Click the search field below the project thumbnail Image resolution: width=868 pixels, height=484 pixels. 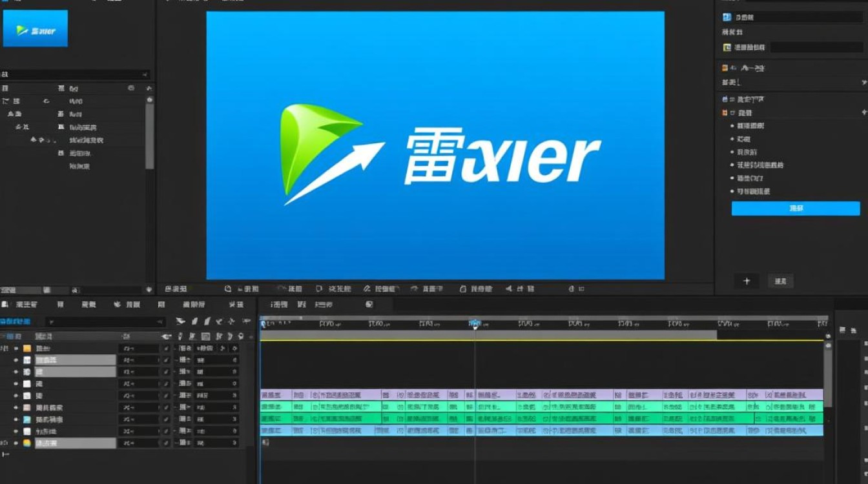pyautogui.click(x=76, y=74)
